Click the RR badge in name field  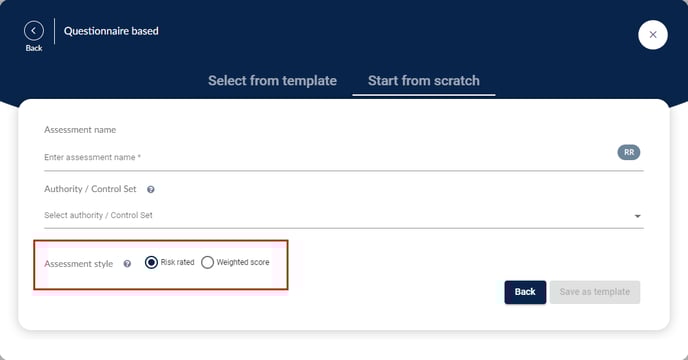(629, 152)
